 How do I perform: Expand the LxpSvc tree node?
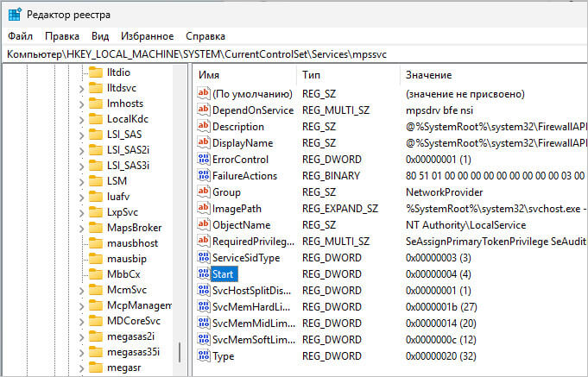pyautogui.click(x=81, y=213)
